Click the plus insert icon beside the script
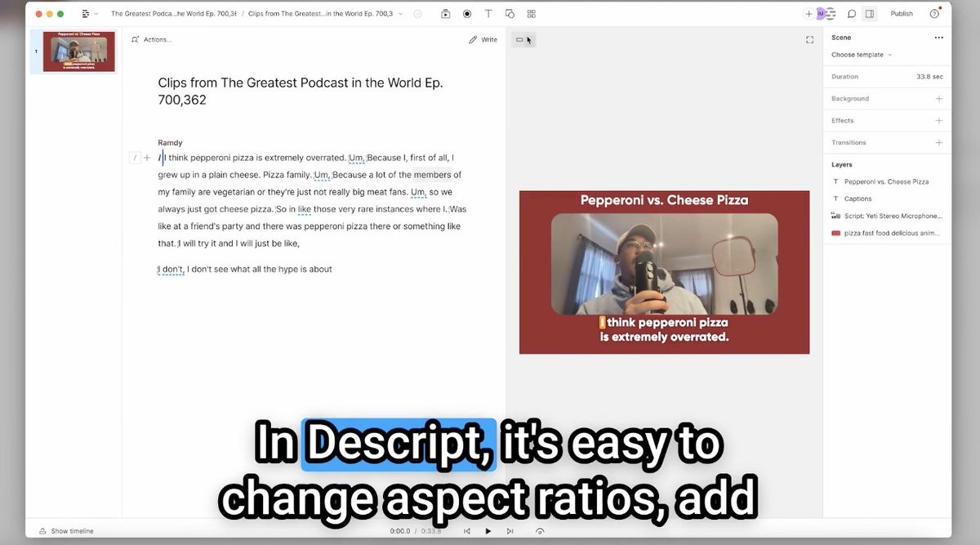This screenshot has height=545, width=980. [x=147, y=158]
